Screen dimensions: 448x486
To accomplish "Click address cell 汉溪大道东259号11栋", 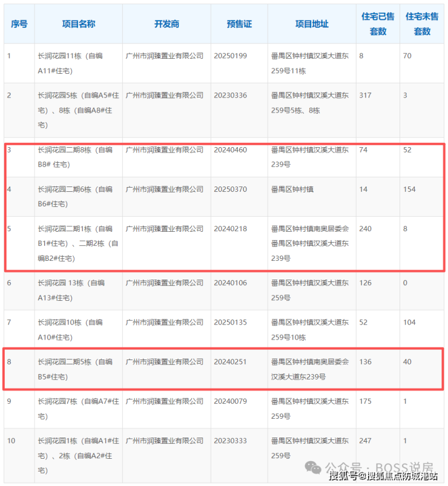I will tap(310, 63).
